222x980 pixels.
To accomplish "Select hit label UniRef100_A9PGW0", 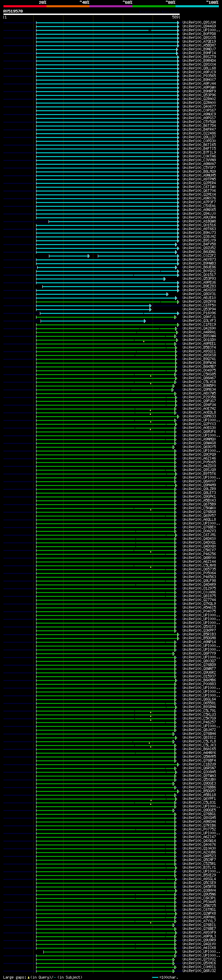I will [x=199, y=88].
